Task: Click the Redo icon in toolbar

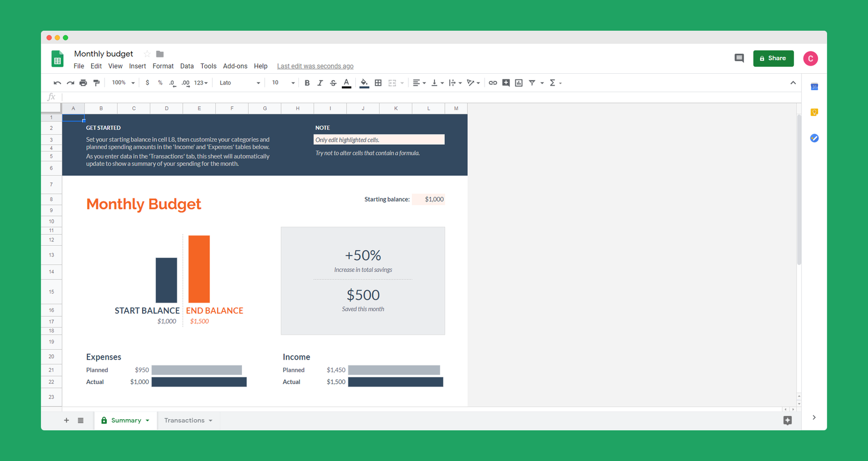Action: [x=71, y=83]
